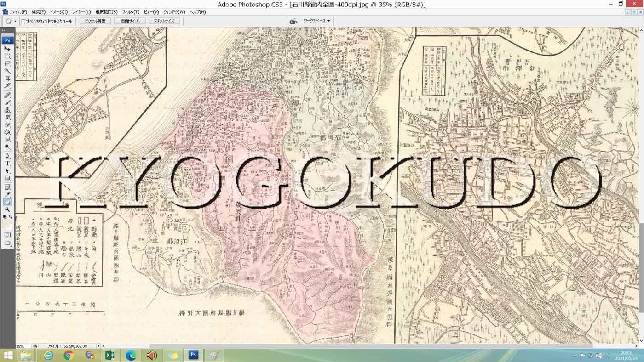The width and height of the screenshot is (644, 362).
Task: Select the Healing Brush tool
Action: 7,95
